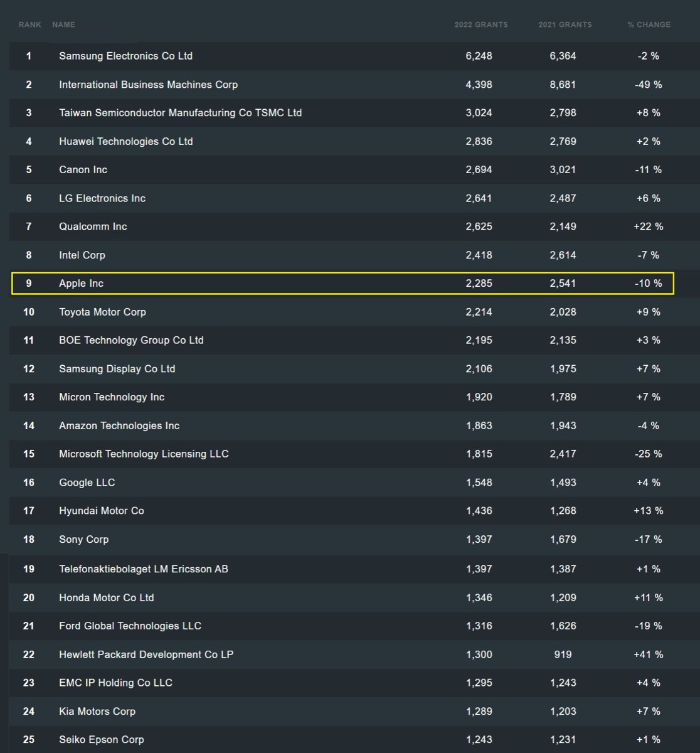Select Qualcomm Inc name
This screenshot has width=700, height=753.
[93, 227]
